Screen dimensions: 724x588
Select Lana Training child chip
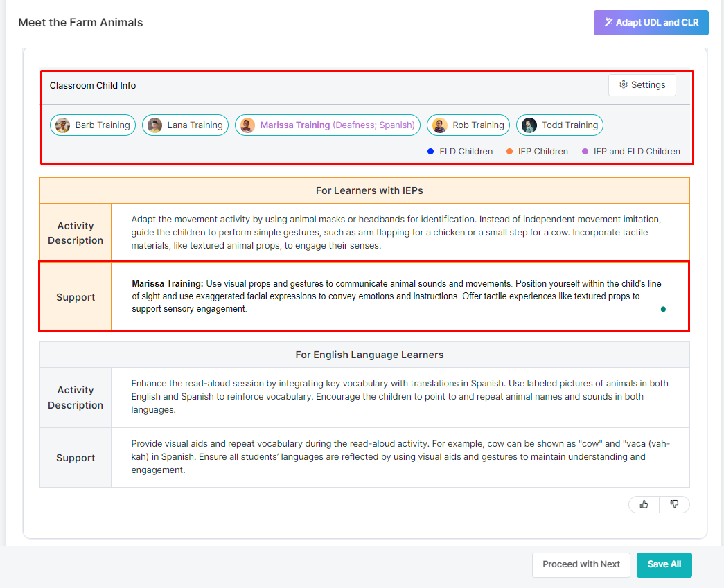click(x=185, y=125)
